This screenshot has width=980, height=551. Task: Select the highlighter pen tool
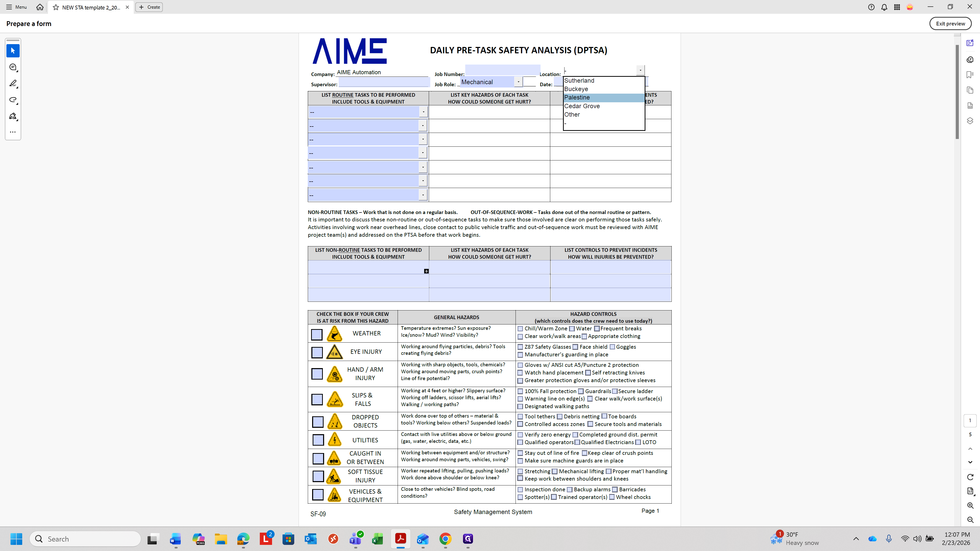(13, 83)
